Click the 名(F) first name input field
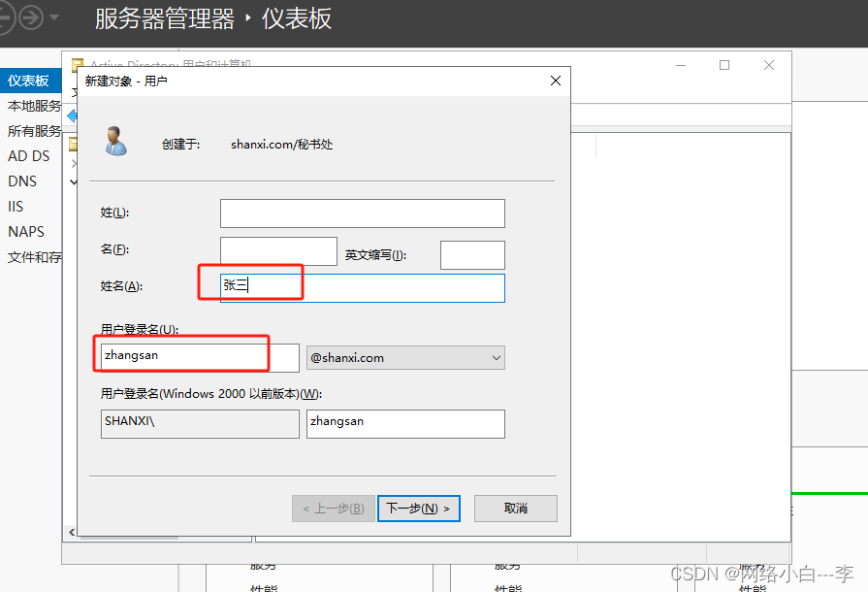Viewport: 868px width, 592px height. click(x=278, y=250)
